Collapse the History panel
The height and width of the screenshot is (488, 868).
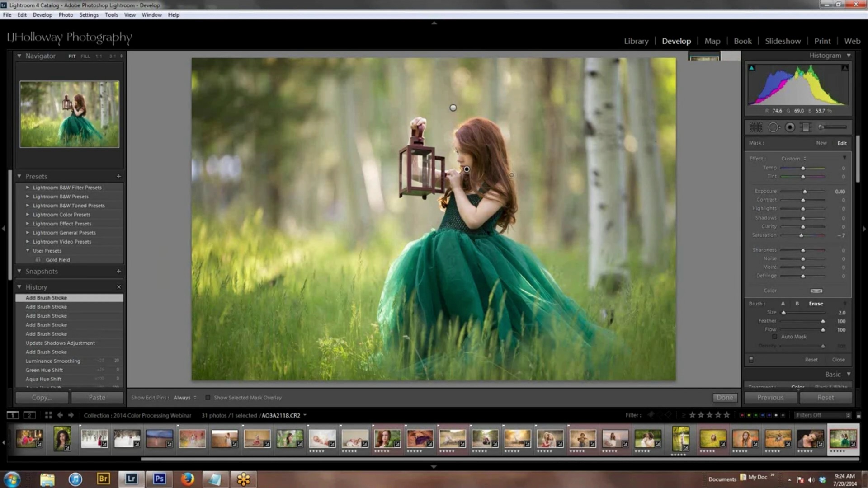19,287
